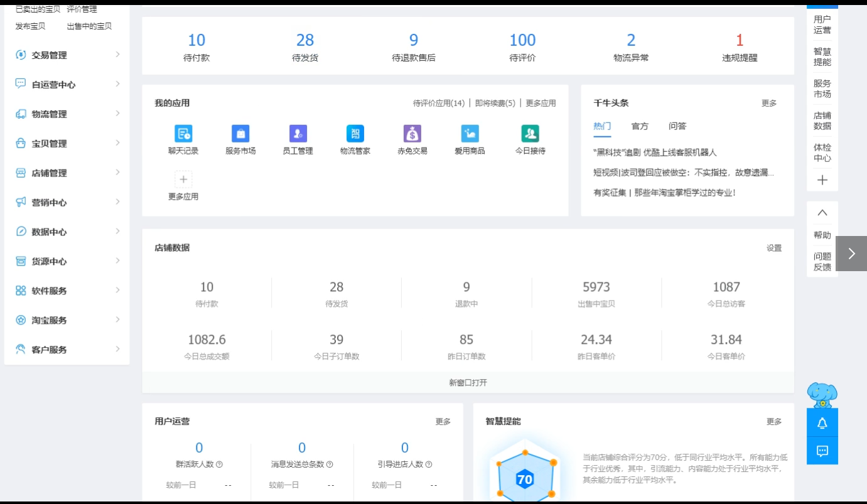Open 店铺数据 in new window via 新窗口打开
This screenshot has height=504, width=867.
pos(468,382)
